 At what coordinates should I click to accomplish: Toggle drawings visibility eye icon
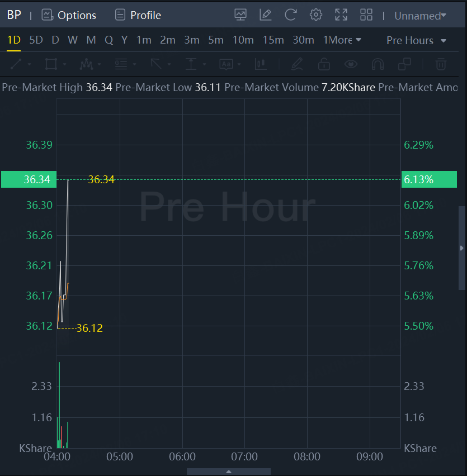pos(351,64)
